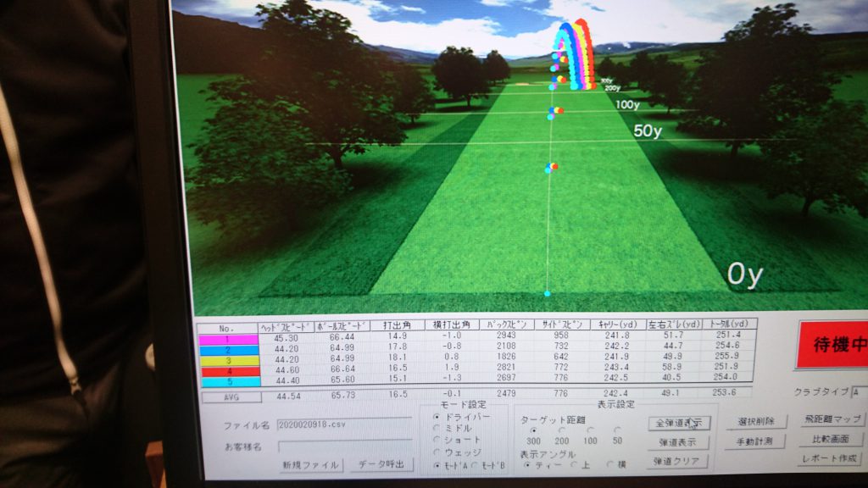Click the 新規ファイル button

click(x=310, y=465)
